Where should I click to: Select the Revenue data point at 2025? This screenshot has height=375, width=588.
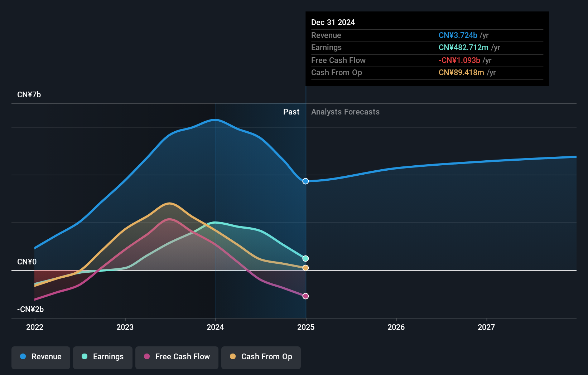[305, 181]
